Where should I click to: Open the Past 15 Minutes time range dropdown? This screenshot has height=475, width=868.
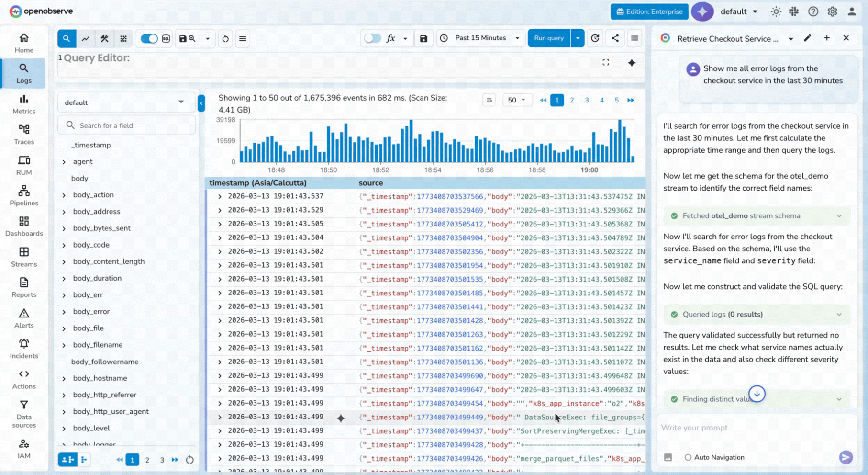480,38
